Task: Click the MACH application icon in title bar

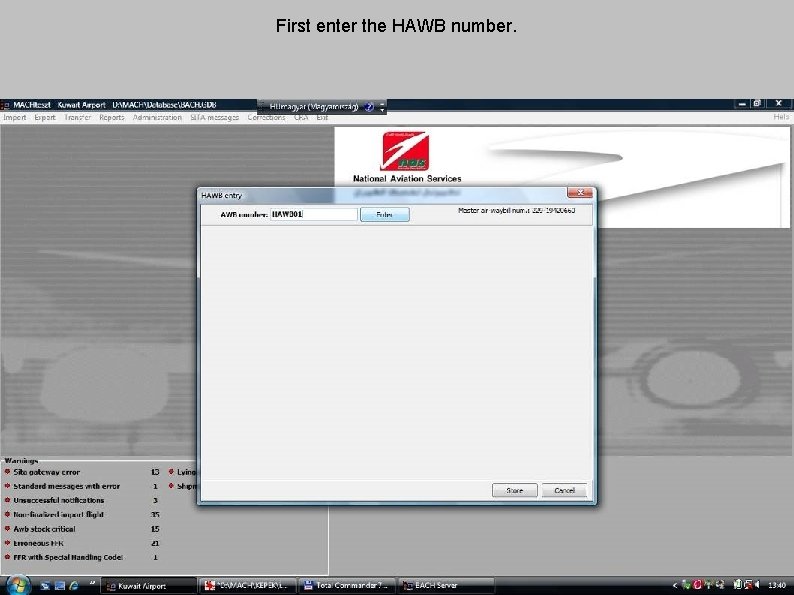Action: click(5, 105)
